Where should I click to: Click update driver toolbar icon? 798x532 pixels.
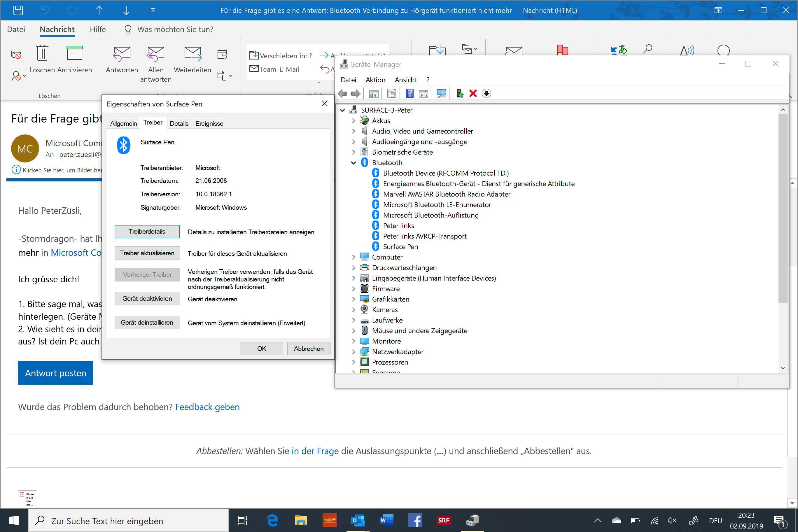point(460,94)
